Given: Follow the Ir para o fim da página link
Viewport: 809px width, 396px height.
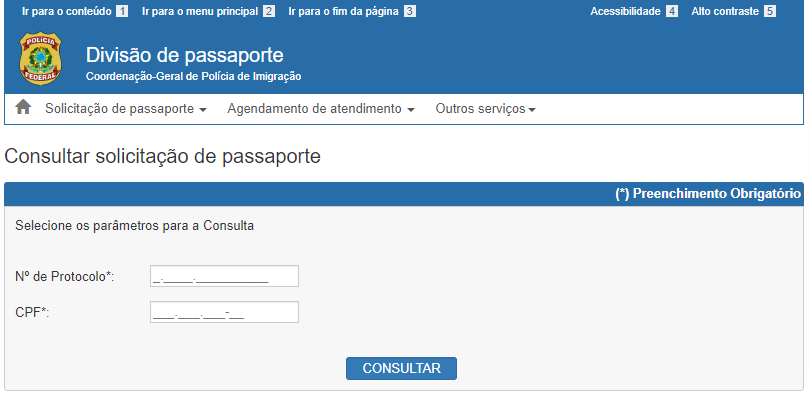Looking at the screenshot, I should pyautogui.click(x=343, y=11).
